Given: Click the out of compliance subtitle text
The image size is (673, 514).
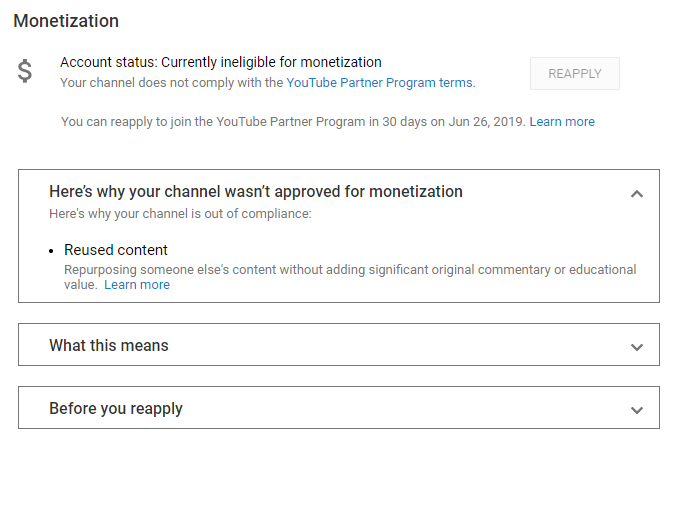Looking at the screenshot, I should (x=180, y=214).
